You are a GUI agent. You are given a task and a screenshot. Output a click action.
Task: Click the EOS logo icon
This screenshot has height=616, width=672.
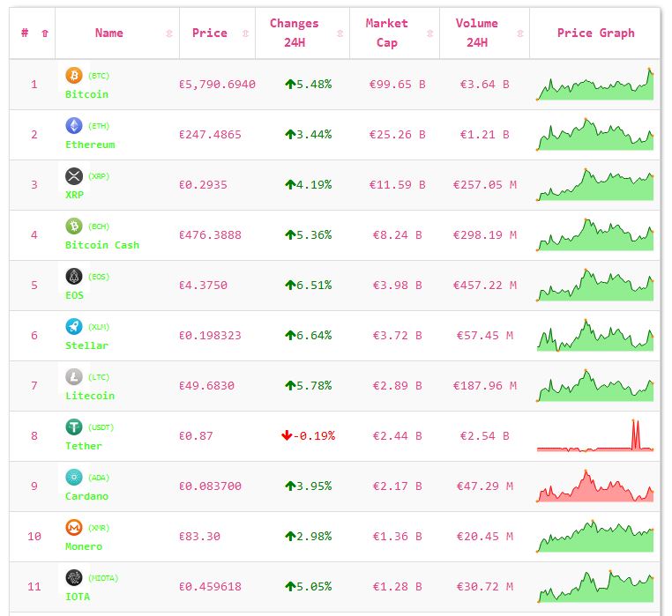[74, 277]
